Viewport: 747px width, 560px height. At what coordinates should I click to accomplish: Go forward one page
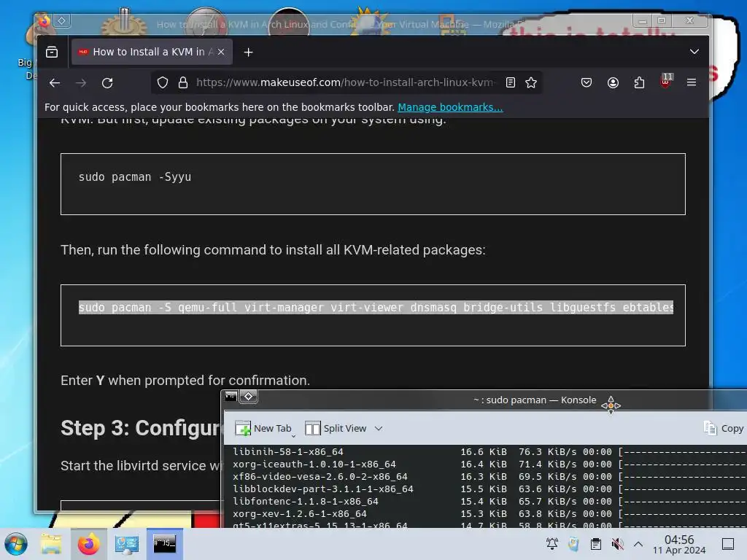tap(82, 83)
